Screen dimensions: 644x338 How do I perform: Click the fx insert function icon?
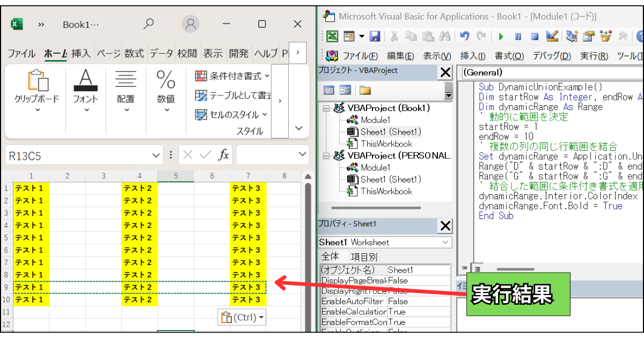tap(223, 155)
